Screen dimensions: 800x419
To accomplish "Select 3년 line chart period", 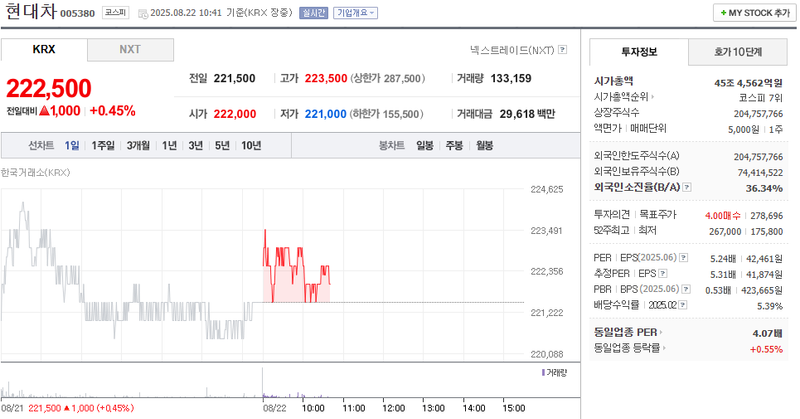I will pyautogui.click(x=196, y=145).
